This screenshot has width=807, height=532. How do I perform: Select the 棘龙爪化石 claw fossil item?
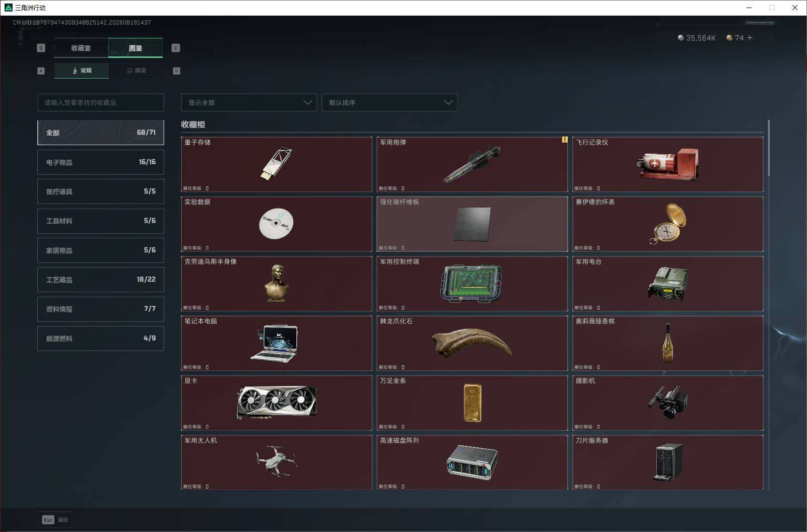click(x=472, y=343)
